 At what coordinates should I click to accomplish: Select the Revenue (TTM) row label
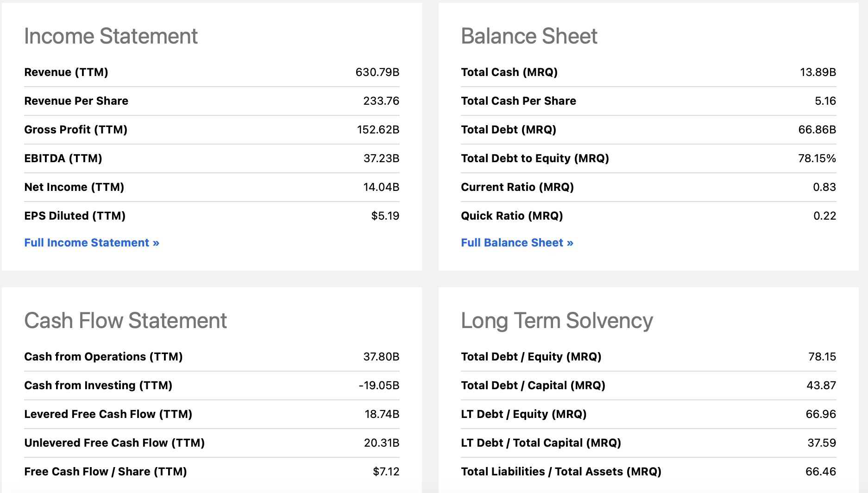point(66,72)
